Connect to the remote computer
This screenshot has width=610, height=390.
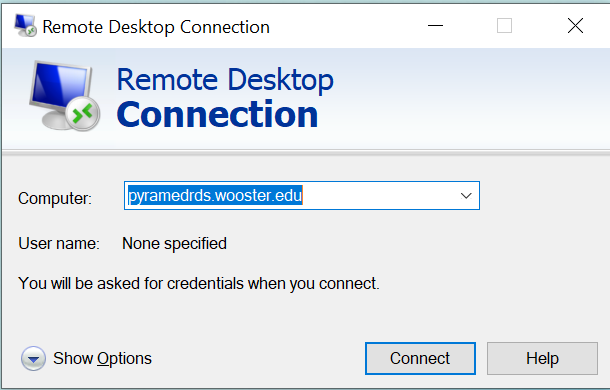pyautogui.click(x=420, y=358)
